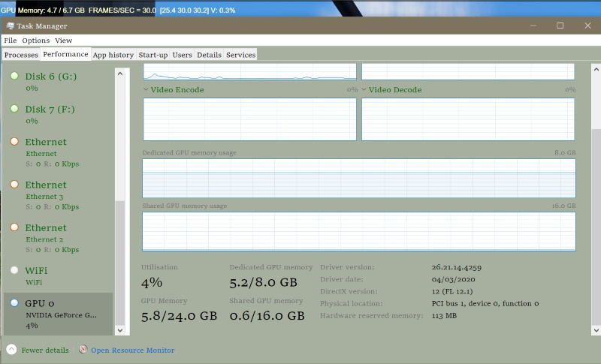Image resolution: width=601 pixels, height=364 pixels.
Task: Open Resource Monitor link
Action: [x=133, y=350]
